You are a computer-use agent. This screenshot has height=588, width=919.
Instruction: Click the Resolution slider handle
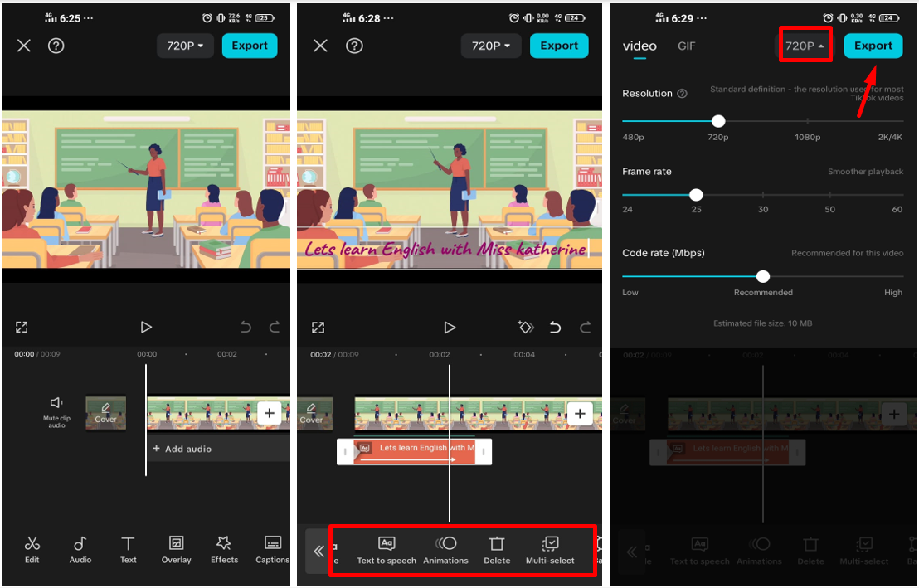pos(718,121)
